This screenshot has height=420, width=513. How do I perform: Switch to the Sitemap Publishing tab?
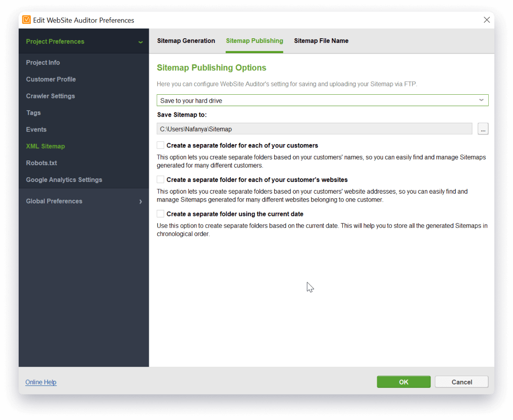(255, 41)
